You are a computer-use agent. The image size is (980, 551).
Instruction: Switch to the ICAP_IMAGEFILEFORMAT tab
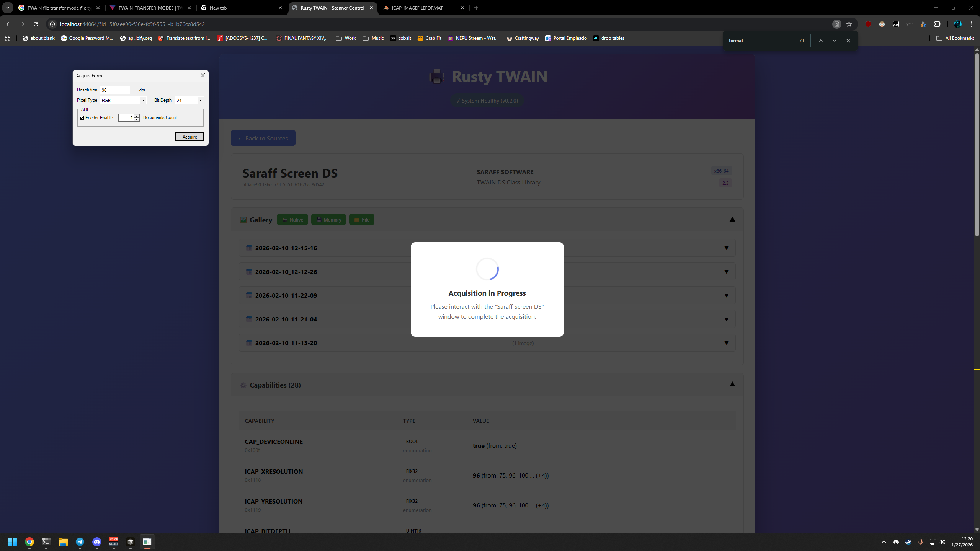click(417, 8)
